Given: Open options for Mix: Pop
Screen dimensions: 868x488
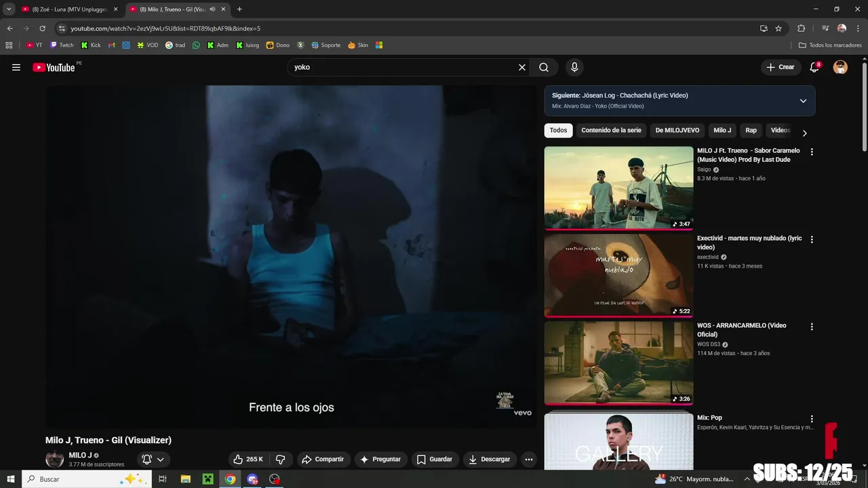Looking at the screenshot, I should click(x=812, y=419).
